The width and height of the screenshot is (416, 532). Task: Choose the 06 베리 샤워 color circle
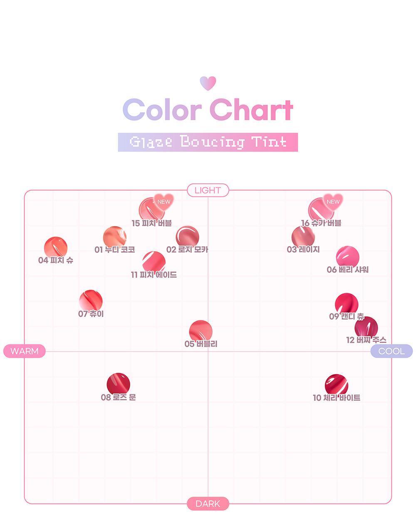click(x=347, y=257)
